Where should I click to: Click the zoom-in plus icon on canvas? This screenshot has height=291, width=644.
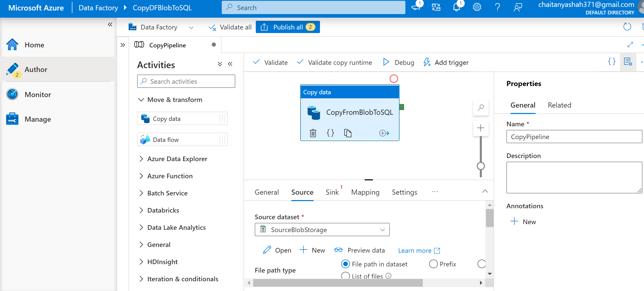pos(481,128)
